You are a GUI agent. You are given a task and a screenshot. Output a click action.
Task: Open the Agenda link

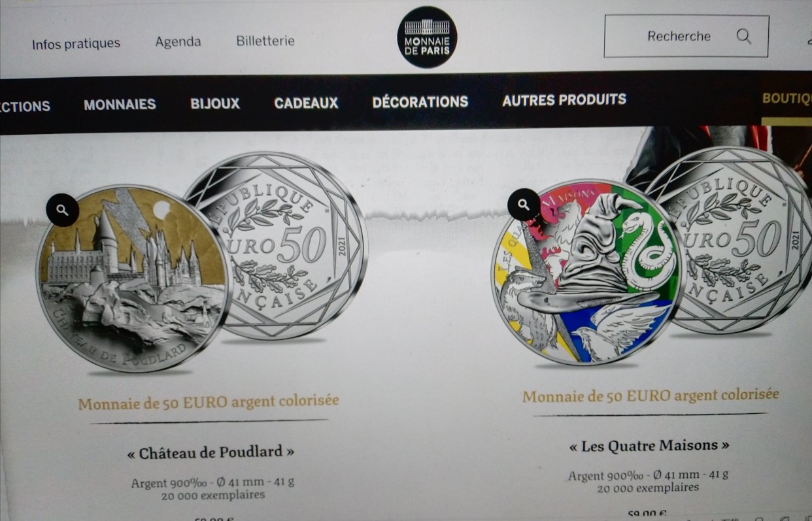(178, 42)
